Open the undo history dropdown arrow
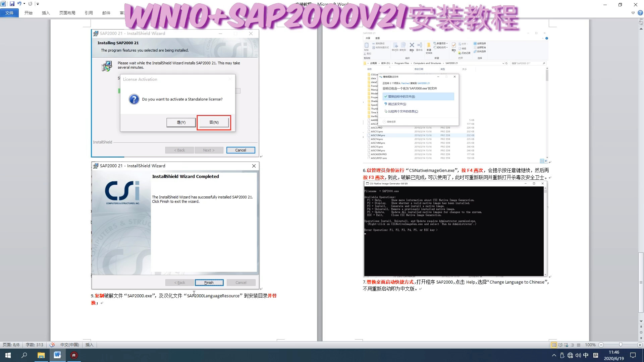The height and width of the screenshot is (362, 644). point(24,4)
